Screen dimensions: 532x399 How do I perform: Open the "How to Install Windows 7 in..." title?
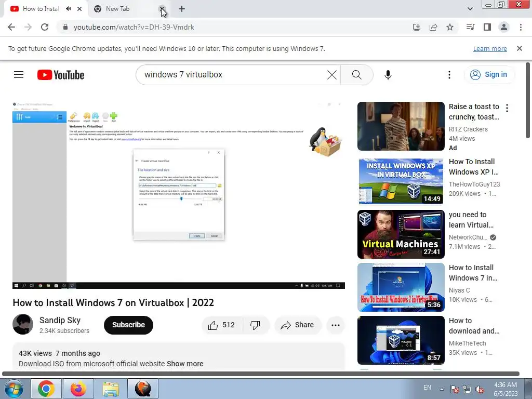(473, 272)
